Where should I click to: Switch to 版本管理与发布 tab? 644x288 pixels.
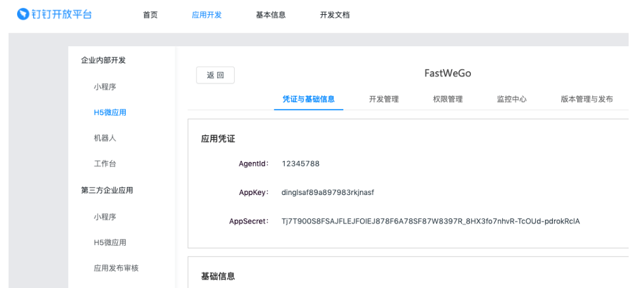coord(587,99)
